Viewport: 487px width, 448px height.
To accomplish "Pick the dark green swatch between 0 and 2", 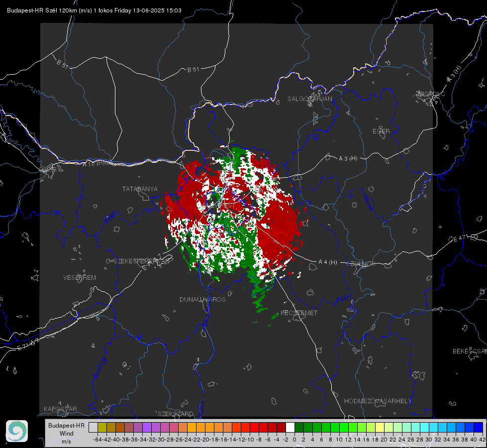I will (299, 427).
